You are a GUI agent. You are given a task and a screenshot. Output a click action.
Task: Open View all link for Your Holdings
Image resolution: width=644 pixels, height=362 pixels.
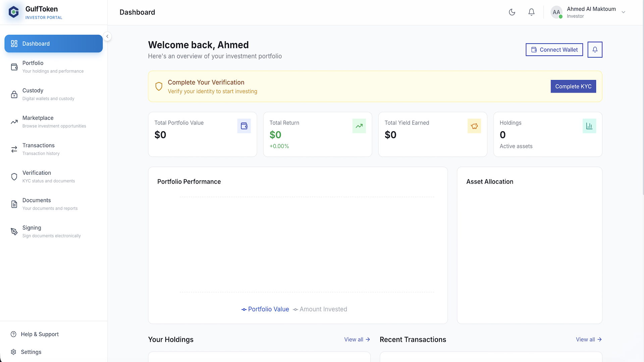point(357,340)
